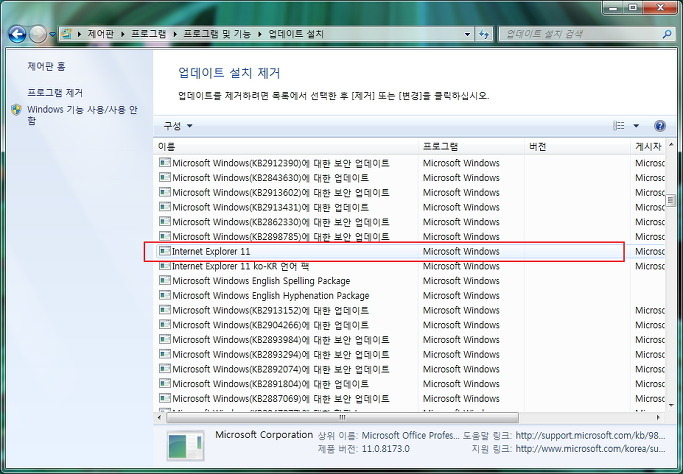Screen dimensions: 683x474
Task: Change view with the view icon
Action: point(619,126)
